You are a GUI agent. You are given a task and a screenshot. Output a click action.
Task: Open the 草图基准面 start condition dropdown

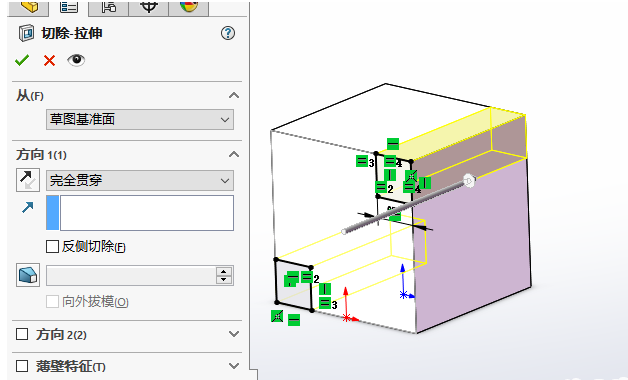140,119
